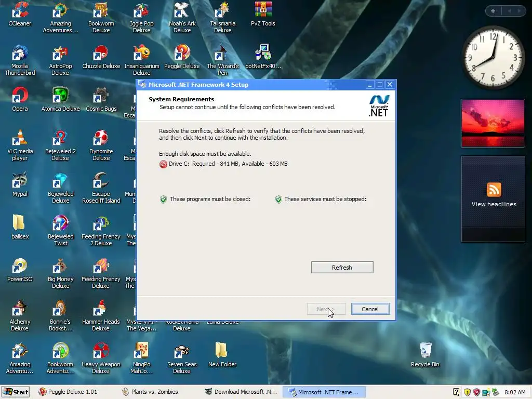The image size is (532, 399).
Task: Select Hammer Heads Deluxe icon
Action: [x=101, y=315]
